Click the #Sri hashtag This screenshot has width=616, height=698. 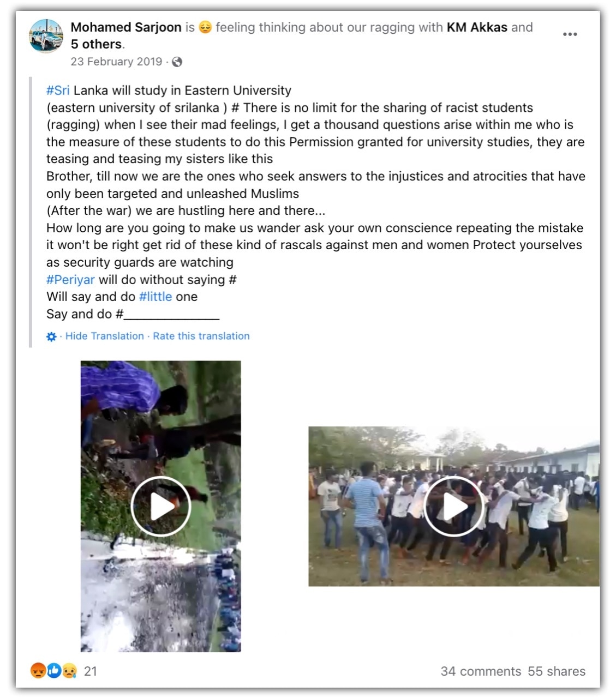[x=58, y=91]
